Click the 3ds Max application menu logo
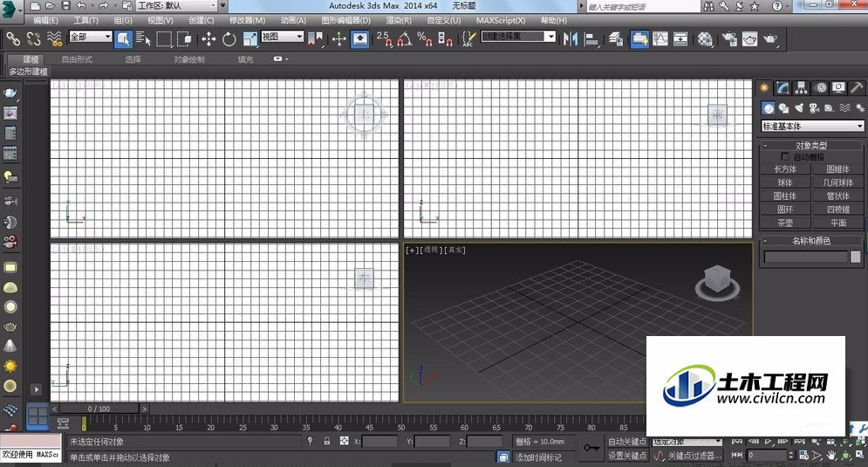 pyautogui.click(x=10, y=10)
